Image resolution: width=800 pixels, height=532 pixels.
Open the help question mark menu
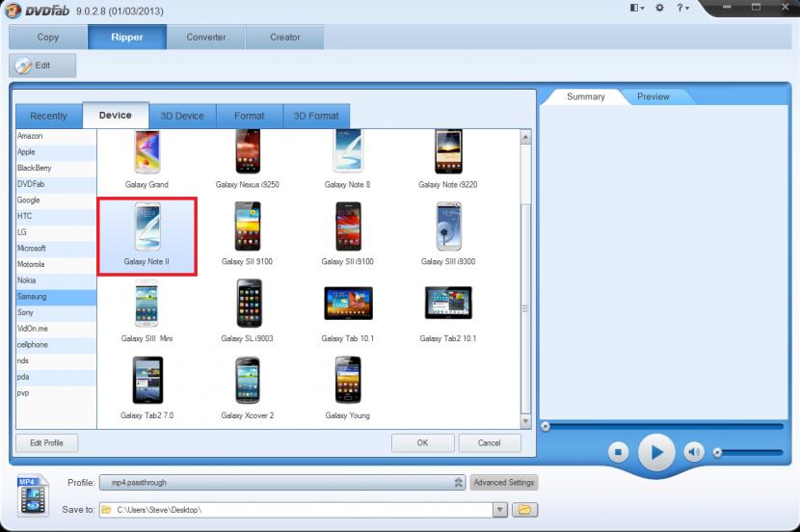click(x=681, y=8)
